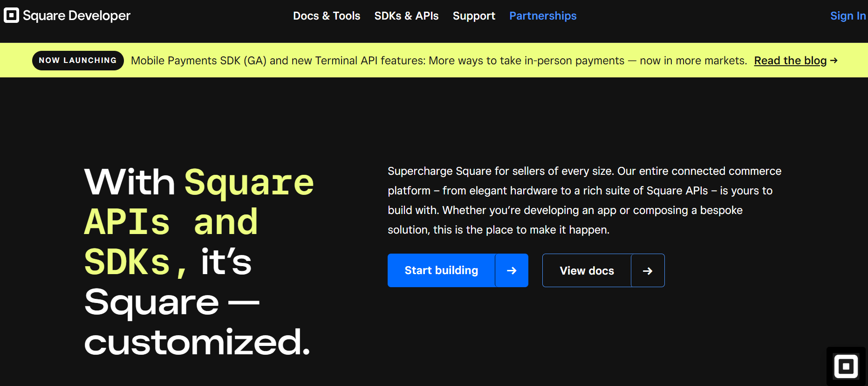868x386 pixels.
Task: Click the arrow icon beside View docs
Action: click(648, 270)
